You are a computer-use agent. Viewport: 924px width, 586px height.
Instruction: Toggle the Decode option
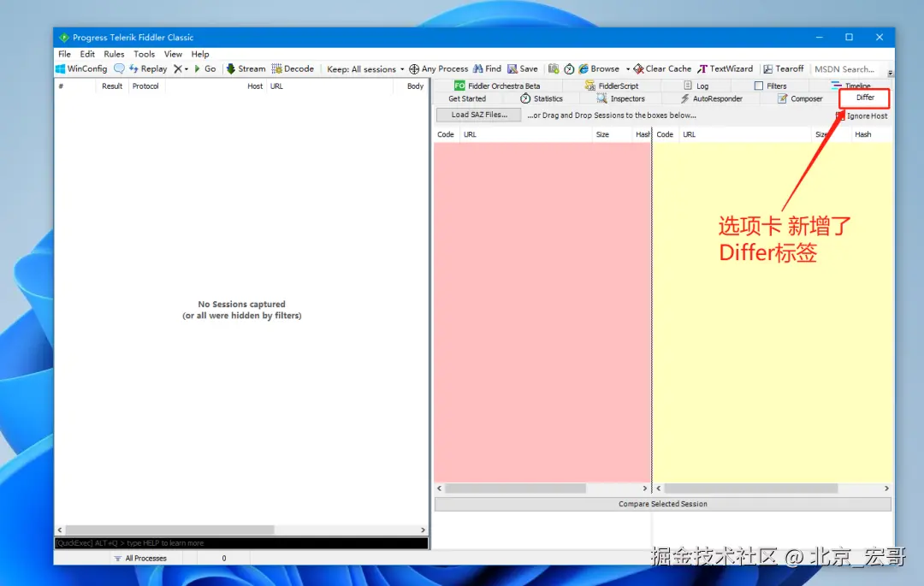[x=293, y=69]
